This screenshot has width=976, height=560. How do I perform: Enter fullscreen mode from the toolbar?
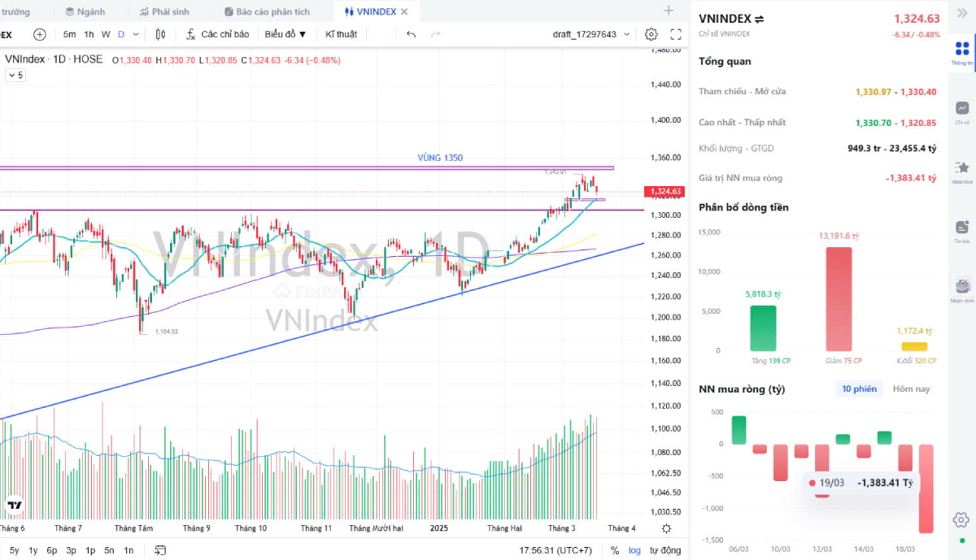point(676,34)
